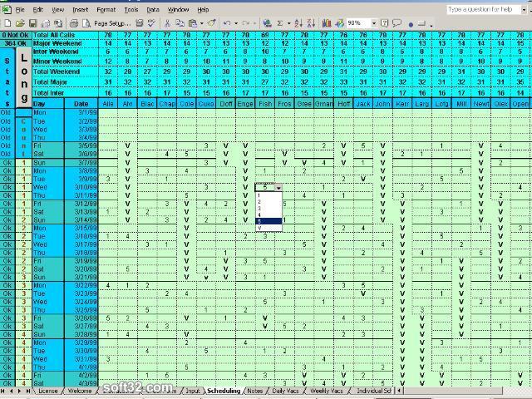
Task: Sort descending with Z-A icon
Action: [311, 23]
